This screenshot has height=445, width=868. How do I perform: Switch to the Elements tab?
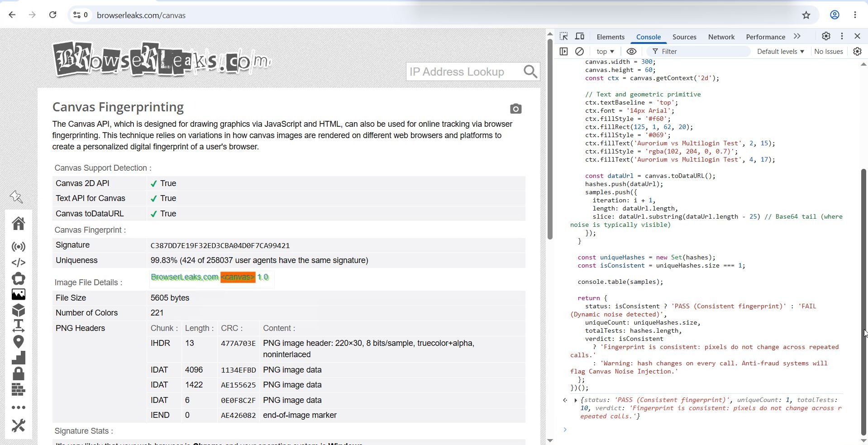click(x=610, y=37)
